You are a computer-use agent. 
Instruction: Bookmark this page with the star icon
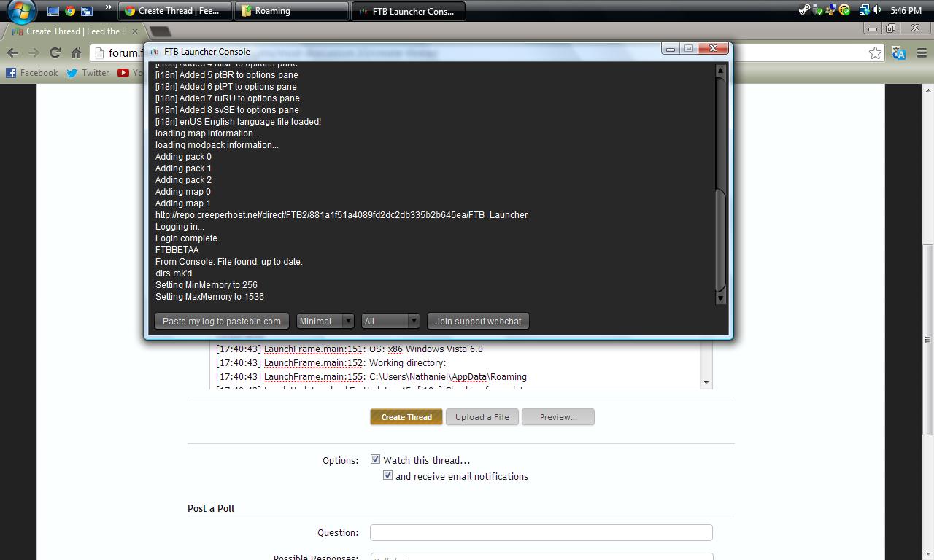(x=875, y=52)
